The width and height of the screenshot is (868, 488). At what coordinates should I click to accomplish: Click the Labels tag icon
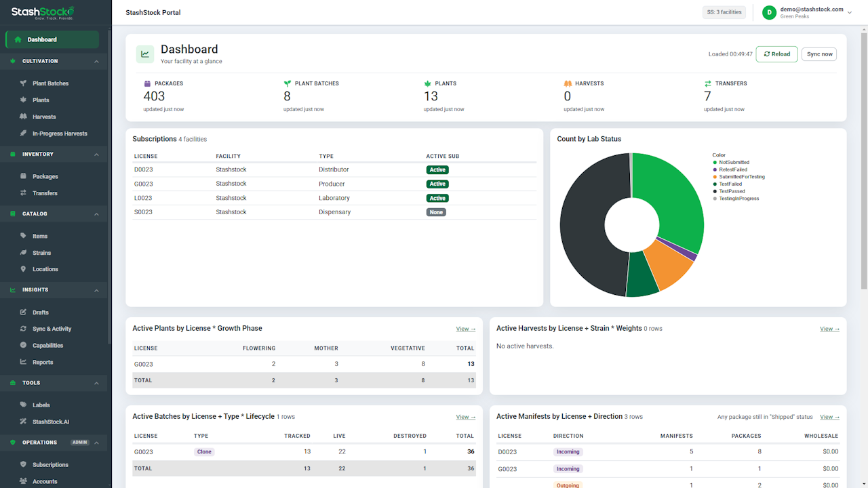[24, 405]
